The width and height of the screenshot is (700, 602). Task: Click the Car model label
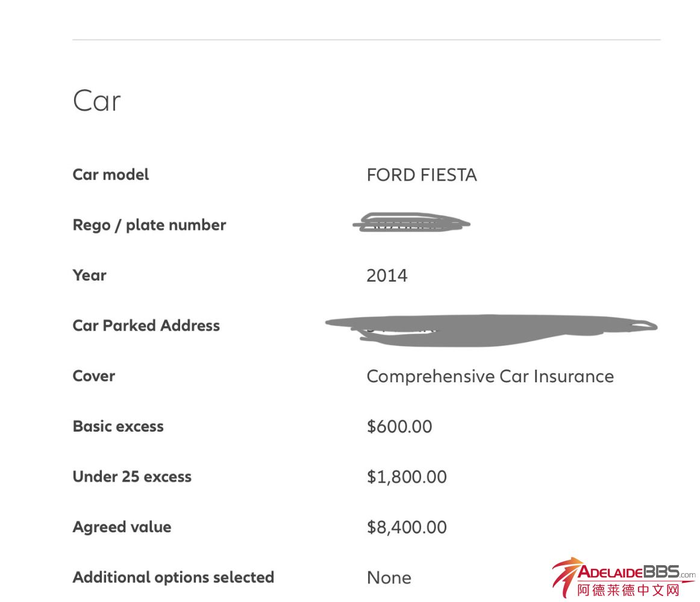(111, 175)
